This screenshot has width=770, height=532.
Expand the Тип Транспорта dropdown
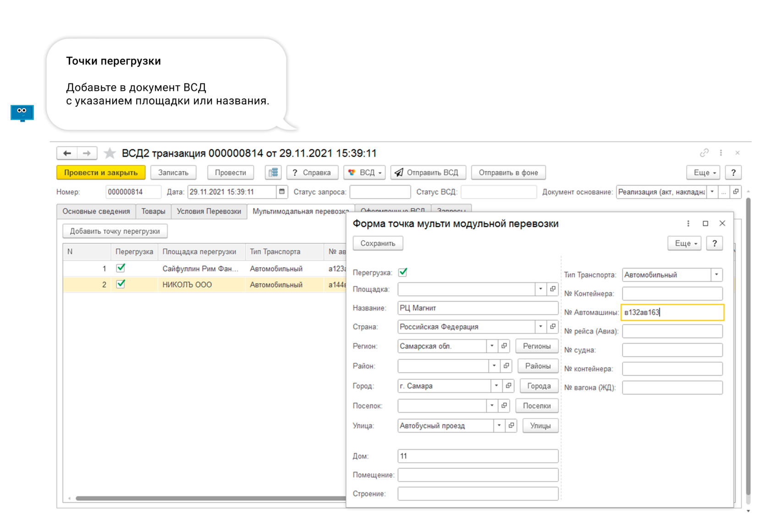tap(717, 274)
